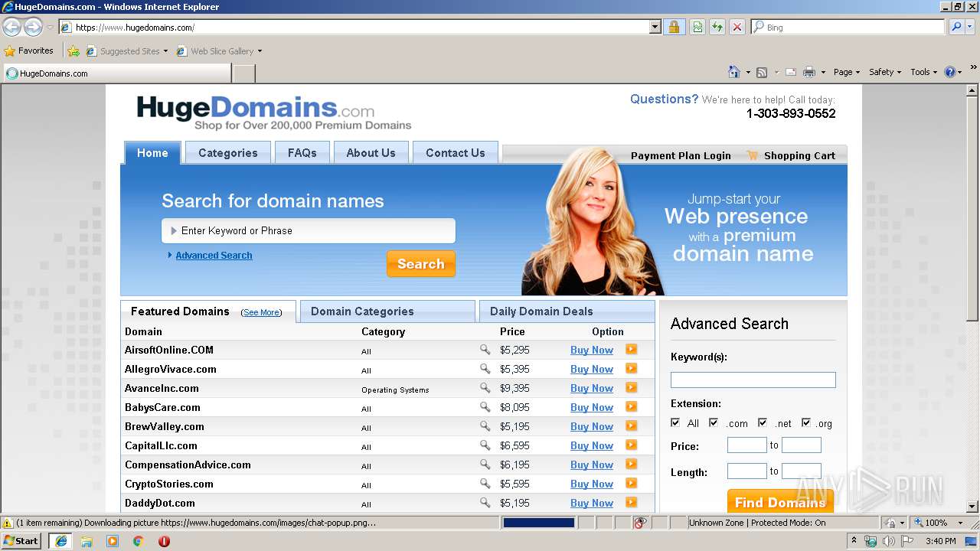
Task: Open Windows Media Player in taskbar
Action: pos(113,541)
